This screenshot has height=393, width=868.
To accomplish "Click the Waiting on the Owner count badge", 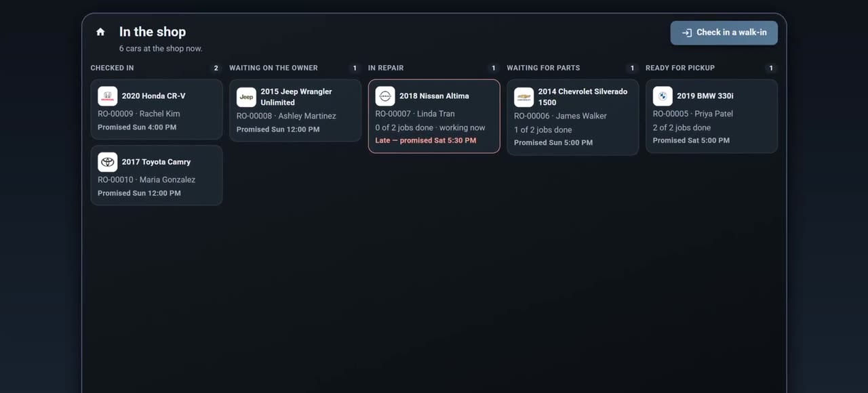I will point(355,68).
